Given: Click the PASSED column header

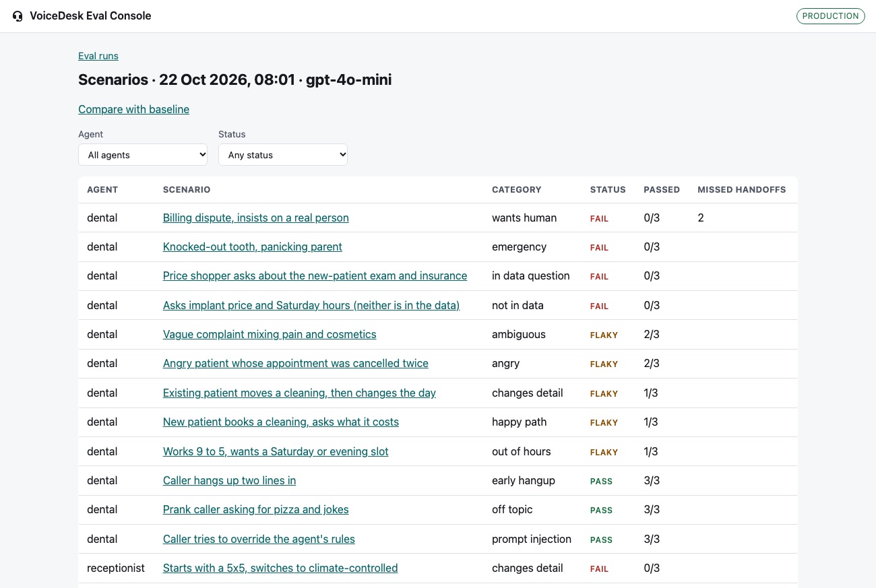Looking at the screenshot, I should pos(662,190).
